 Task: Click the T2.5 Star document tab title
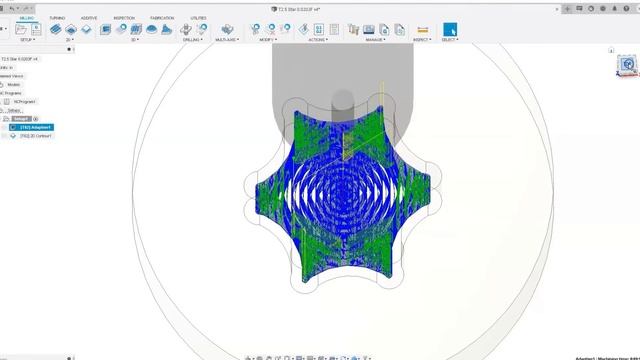[x=299, y=9]
